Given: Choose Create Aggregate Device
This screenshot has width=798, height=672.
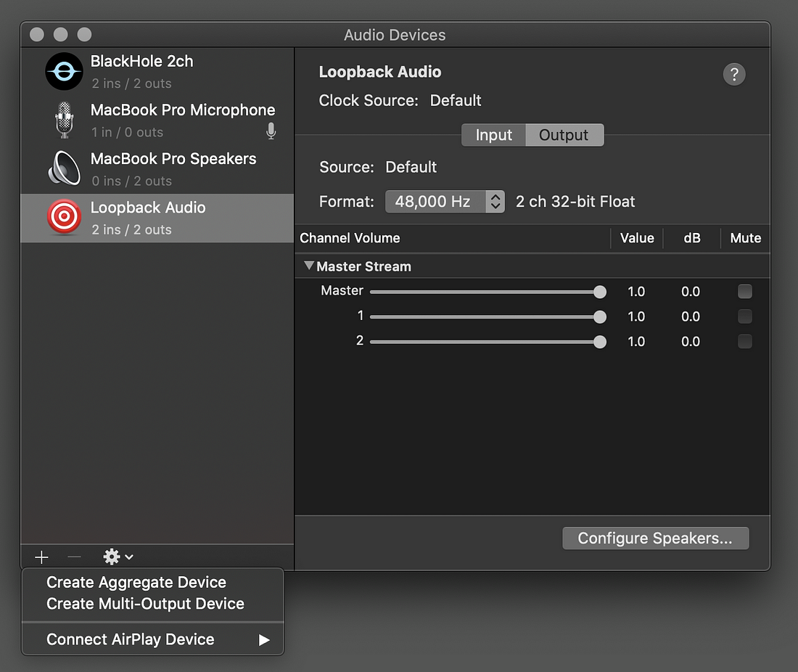Looking at the screenshot, I should (136, 582).
